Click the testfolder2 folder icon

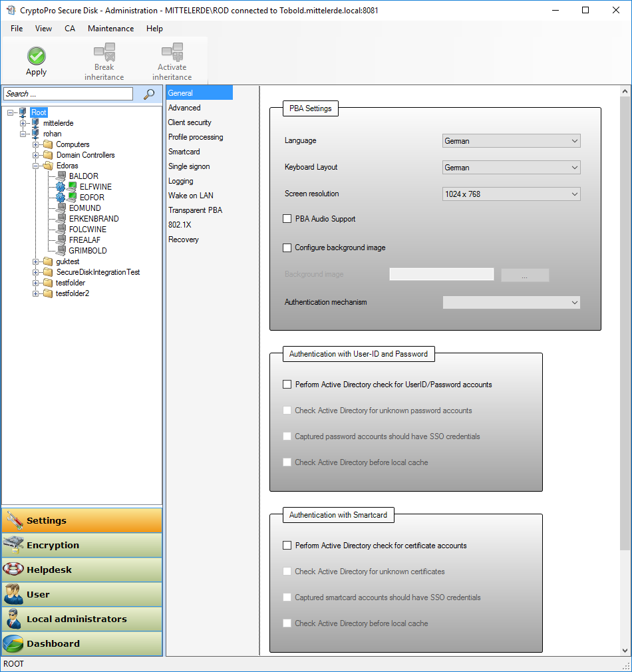pos(49,293)
